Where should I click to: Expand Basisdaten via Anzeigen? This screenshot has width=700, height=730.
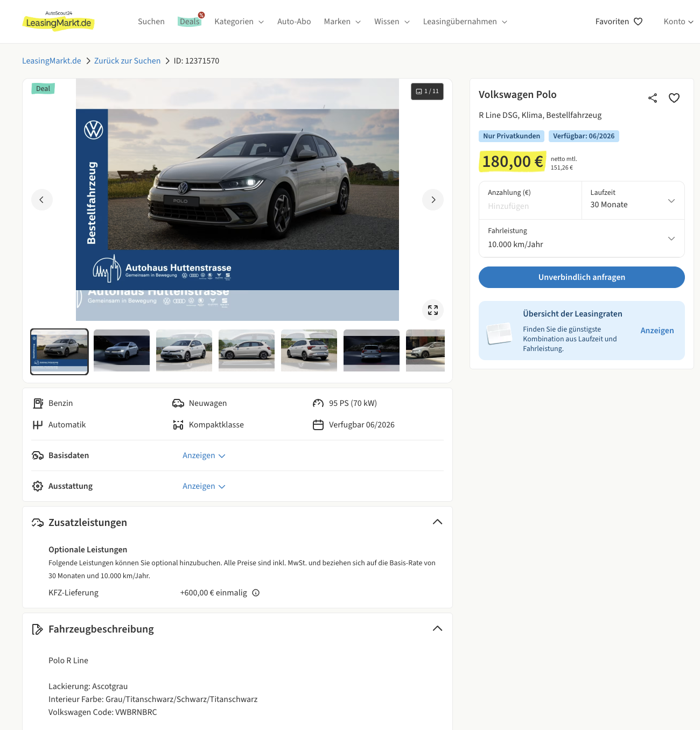204,455
